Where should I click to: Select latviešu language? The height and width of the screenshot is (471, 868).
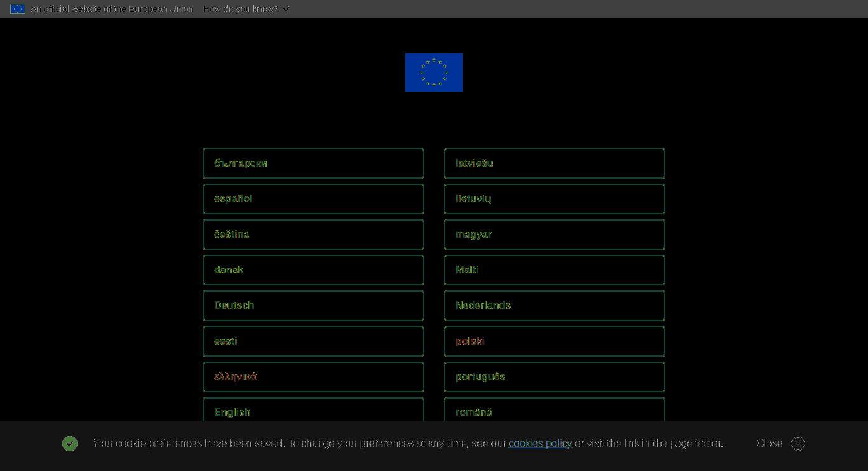tap(555, 163)
